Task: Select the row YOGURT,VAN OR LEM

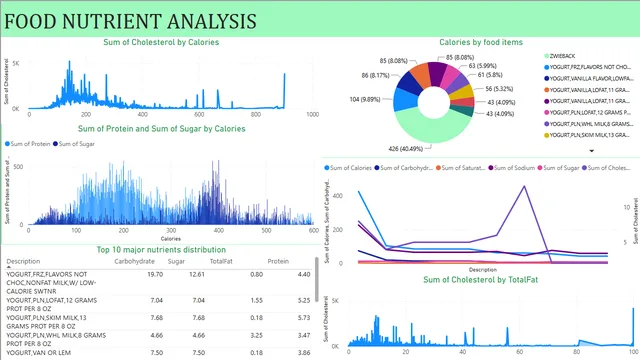Action: 158,353
